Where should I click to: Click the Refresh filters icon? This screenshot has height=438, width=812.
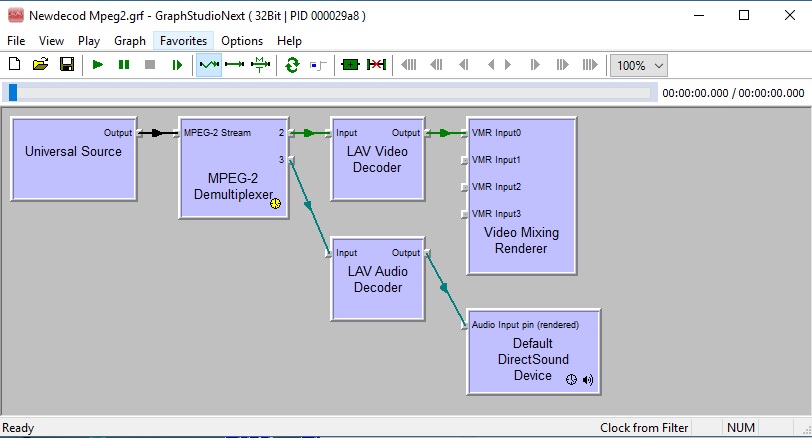292,65
